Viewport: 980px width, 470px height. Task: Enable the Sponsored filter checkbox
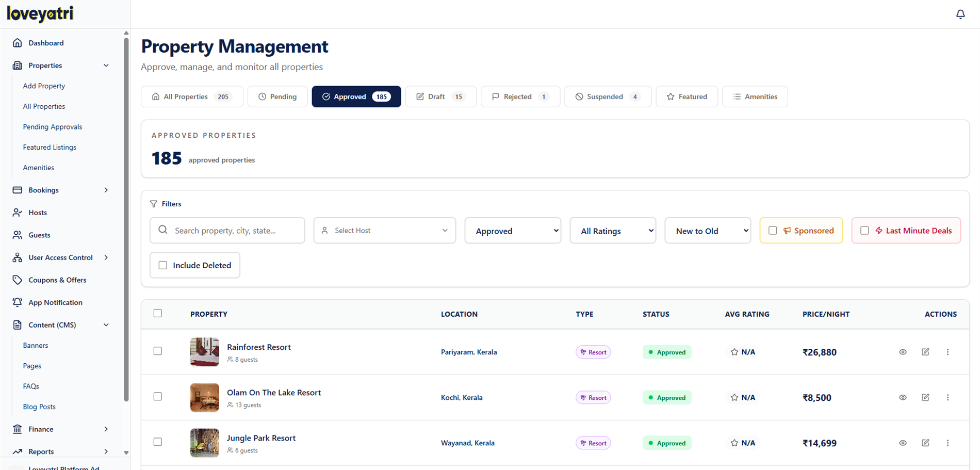(773, 231)
